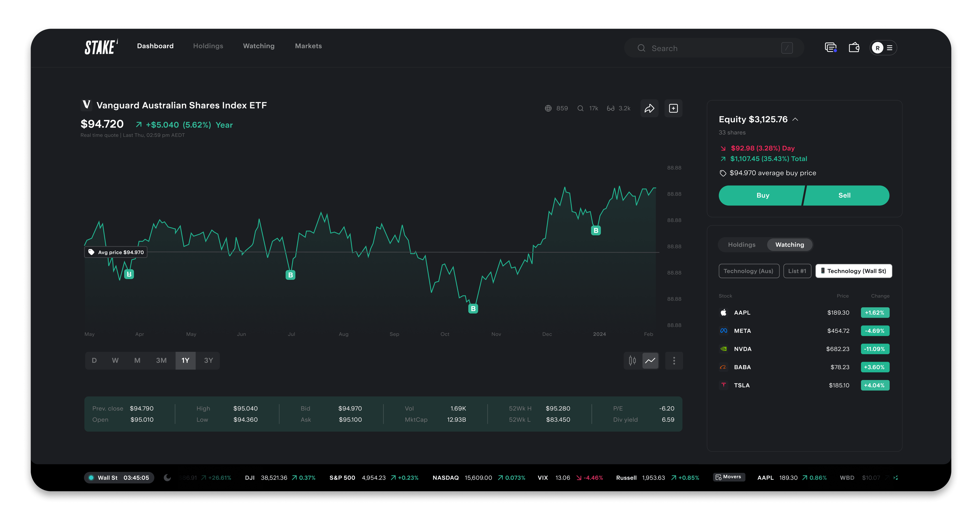Switch side panel to Holdings
The height and width of the screenshot is (521, 980).
coord(742,245)
